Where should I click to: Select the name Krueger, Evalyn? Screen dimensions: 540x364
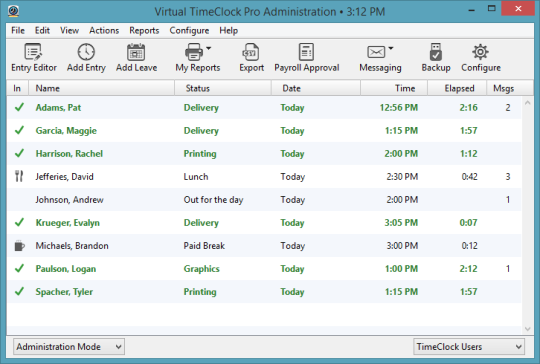[68, 223]
